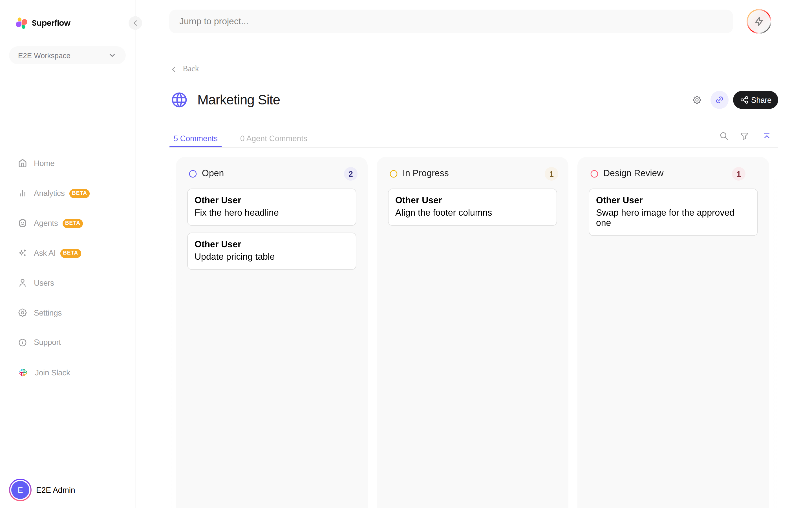Click the Agents robot icon
The height and width of the screenshot is (508, 812).
pyautogui.click(x=23, y=223)
